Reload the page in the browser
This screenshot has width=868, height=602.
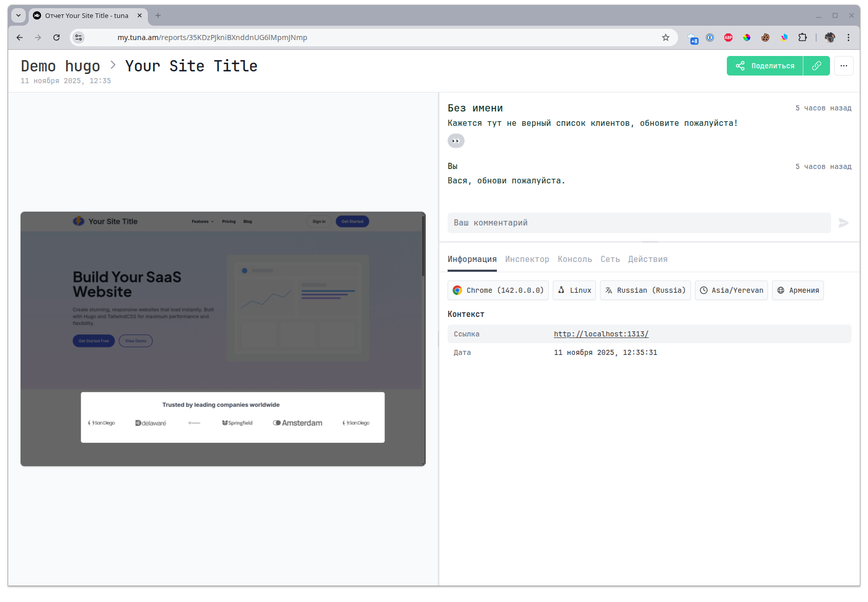click(56, 37)
